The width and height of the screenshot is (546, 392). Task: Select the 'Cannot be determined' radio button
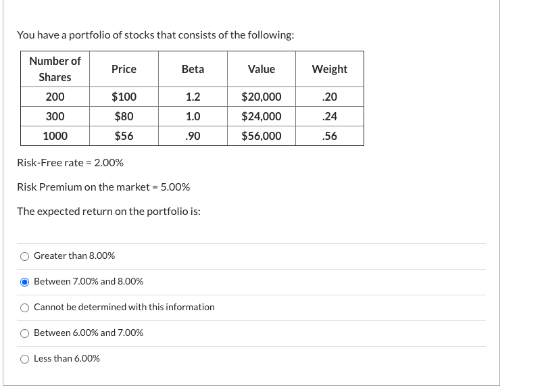click(24, 308)
